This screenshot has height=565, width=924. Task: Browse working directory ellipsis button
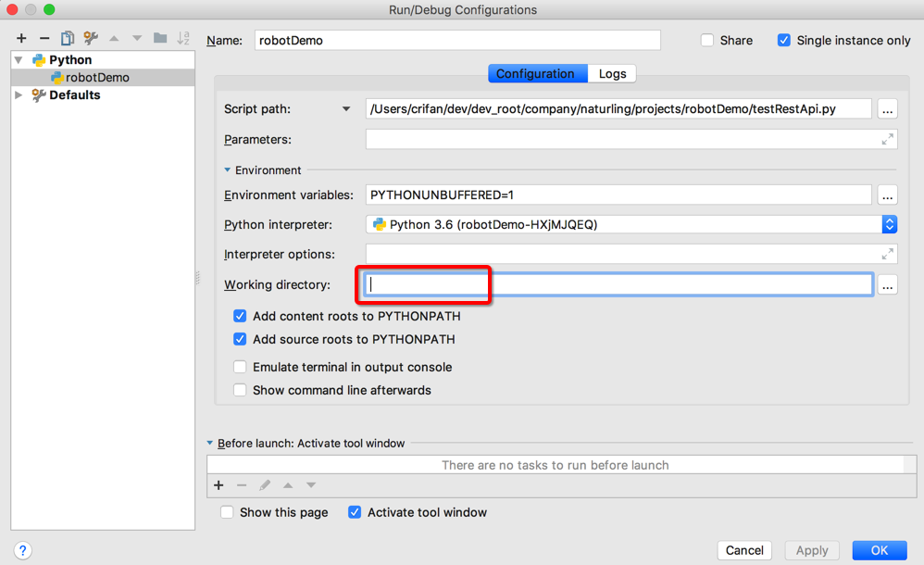(887, 285)
